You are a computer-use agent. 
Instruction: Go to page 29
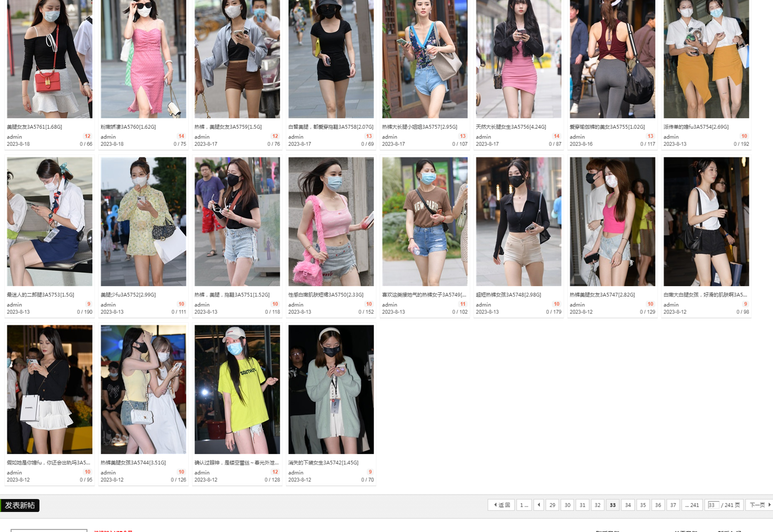coord(552,505)
